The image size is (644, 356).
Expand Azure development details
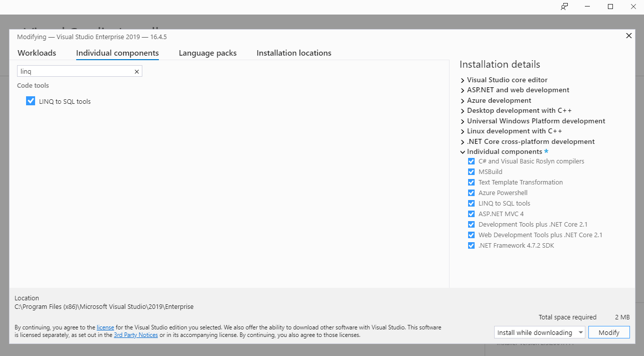point(463,101)
